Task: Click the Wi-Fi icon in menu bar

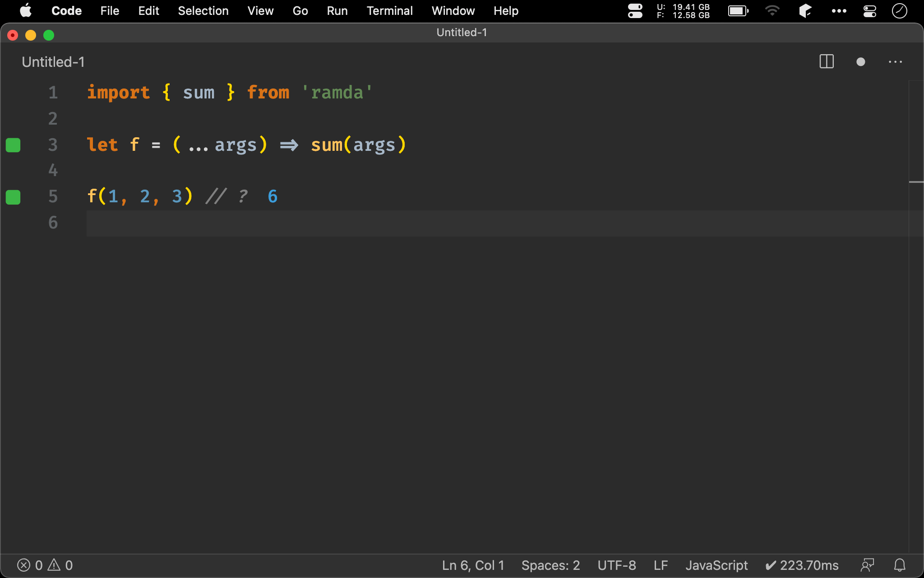Action: coord(772,11)
